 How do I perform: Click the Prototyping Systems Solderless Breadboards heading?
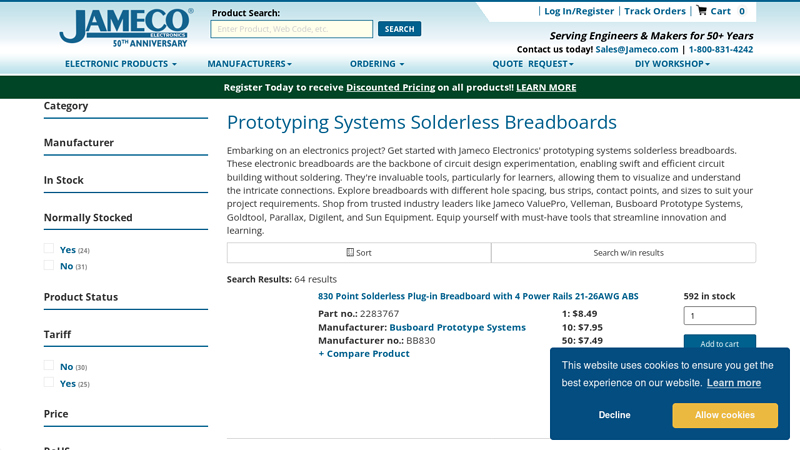click(421, 122)
